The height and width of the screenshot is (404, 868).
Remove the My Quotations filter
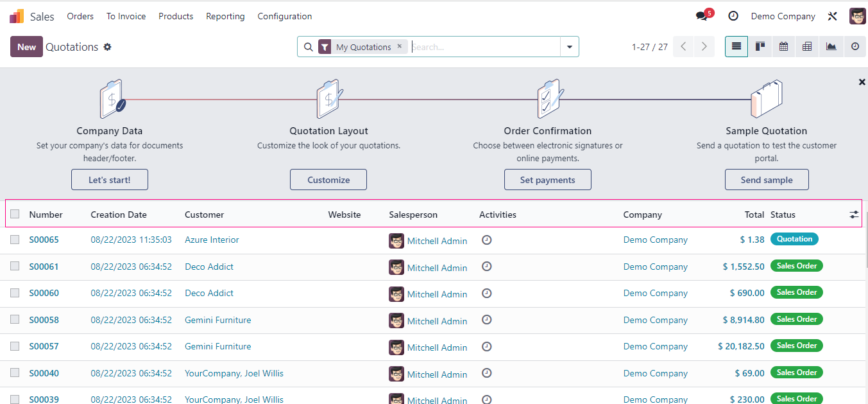tap(399, 46)
